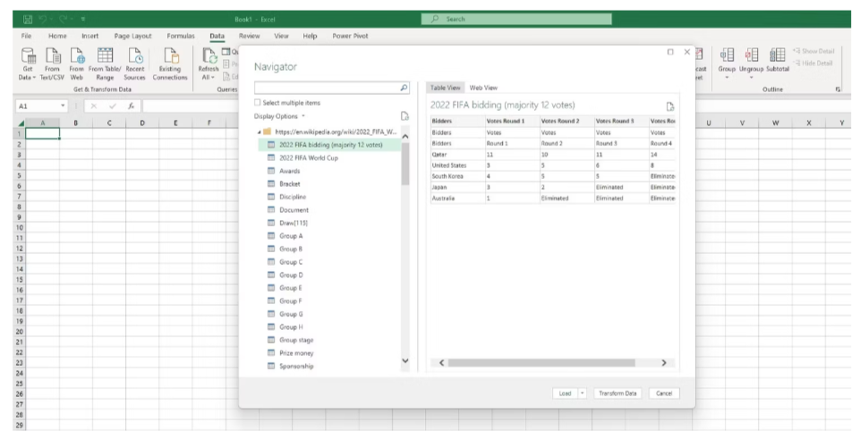Image resolution: width=868 pixels, height=448 pixels.
Task: Open Recent Sources icon
Action: pyautogui.click(x=135, y=55)
